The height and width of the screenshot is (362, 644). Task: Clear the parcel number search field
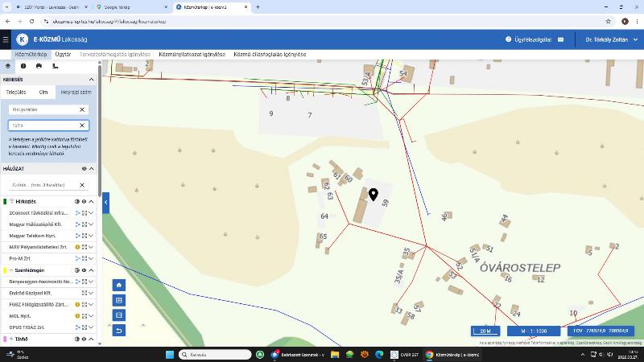(x=82, y=125)
